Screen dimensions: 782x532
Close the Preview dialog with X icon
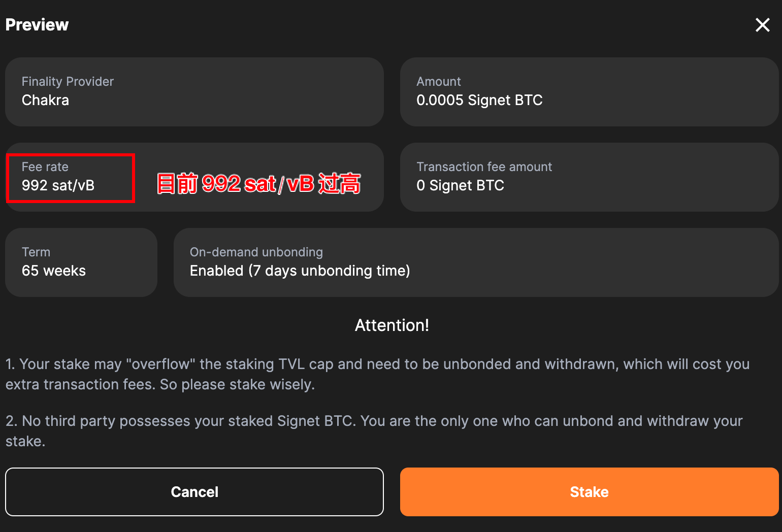762,25
